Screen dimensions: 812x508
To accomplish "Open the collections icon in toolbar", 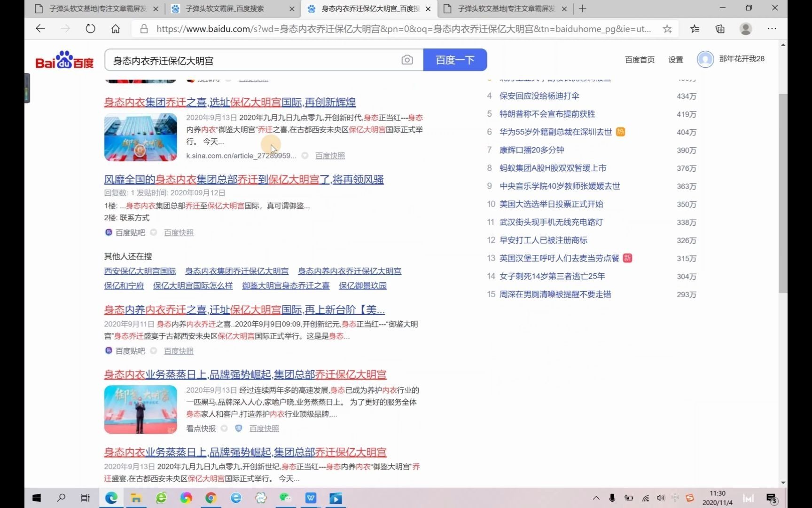I will pyautogui.click(x=720, y=29).
